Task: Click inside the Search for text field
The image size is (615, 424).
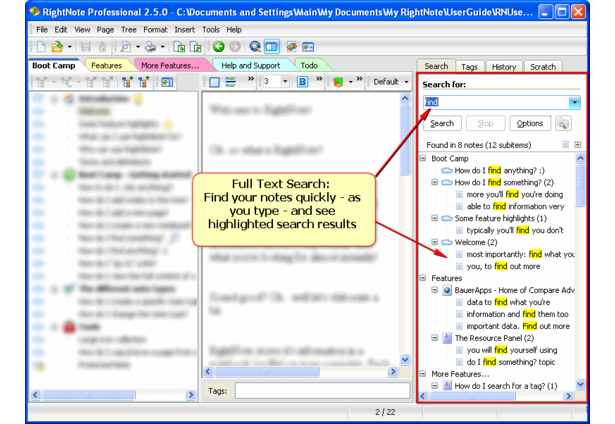Action: [496, 102]
